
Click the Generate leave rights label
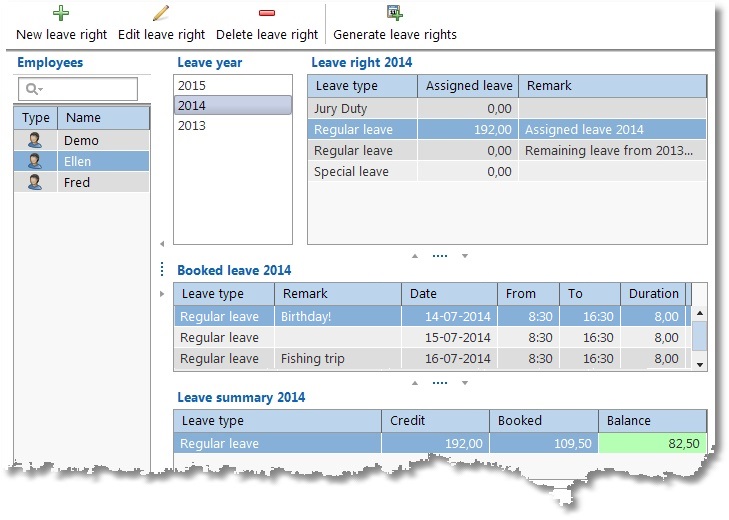(x=395, y=34)
